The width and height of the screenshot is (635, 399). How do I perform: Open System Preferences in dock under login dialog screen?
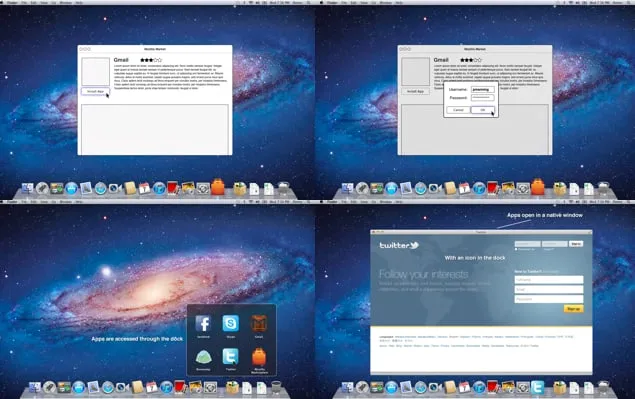coord(523,188)
